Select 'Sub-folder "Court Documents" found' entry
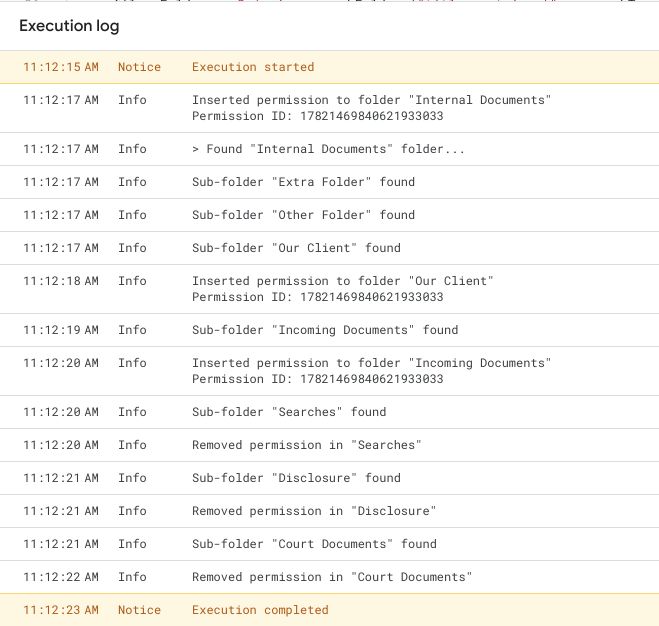659x626 pixels. 314,544
